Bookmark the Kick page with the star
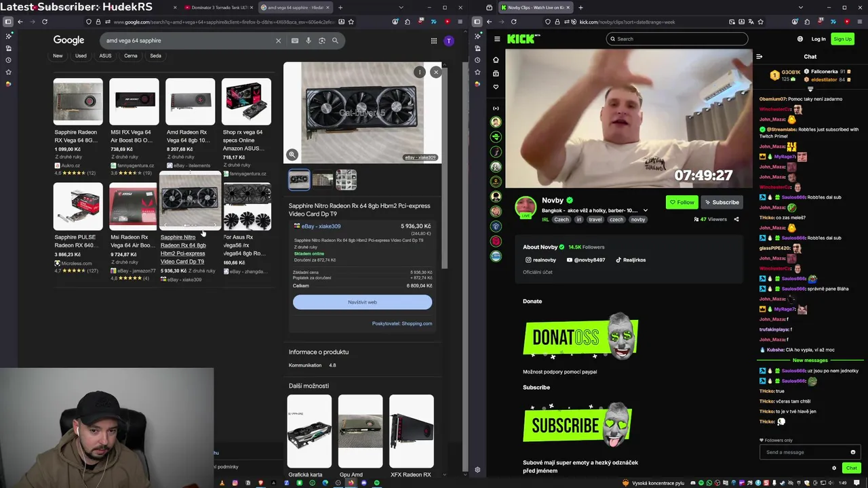Screen dimensions: 868x488 tap(760, 22)
